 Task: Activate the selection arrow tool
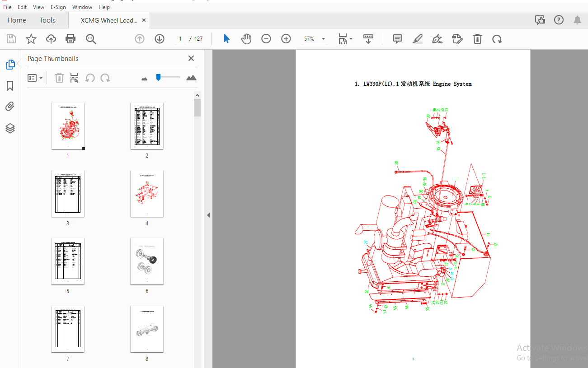(226, 39)
